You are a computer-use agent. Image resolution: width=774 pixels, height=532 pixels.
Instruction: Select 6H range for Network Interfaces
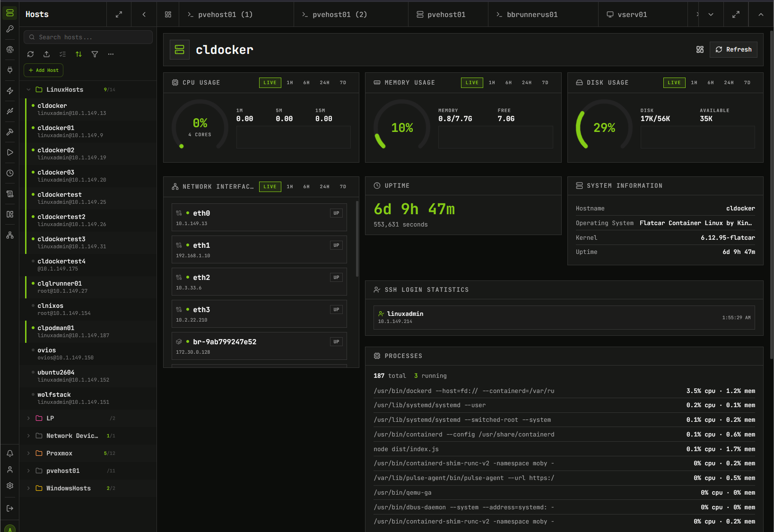pos(306,187)
